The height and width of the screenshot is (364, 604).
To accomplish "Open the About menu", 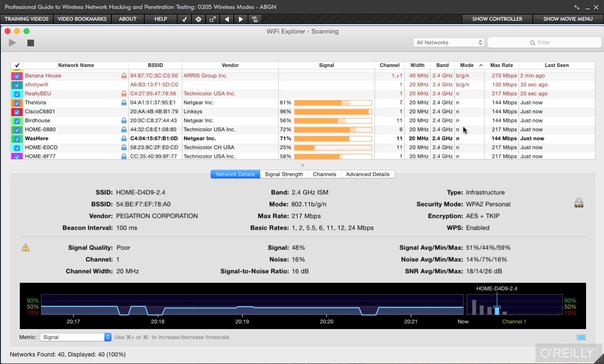I will point(127,19).
